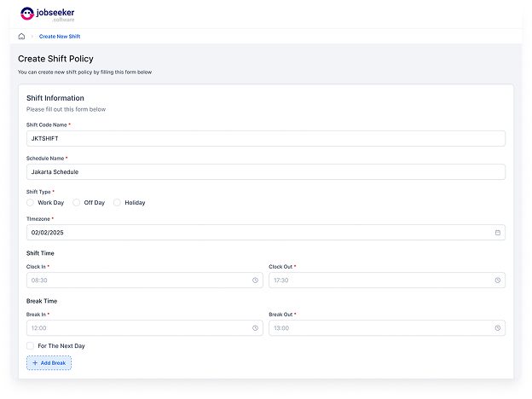The height and width of the screenshot is (399, 532).
Task: Click the clock icon in Clock Out field
Action: 498,280
